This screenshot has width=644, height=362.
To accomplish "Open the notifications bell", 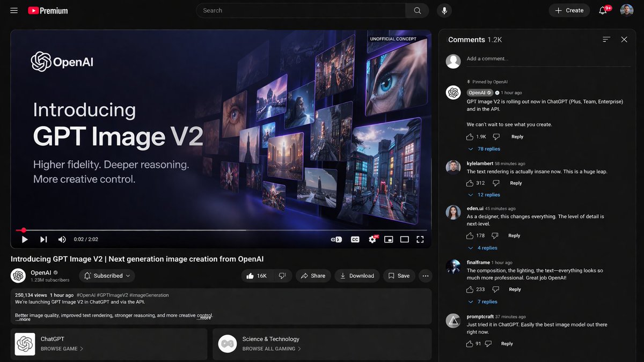I will click(603, 10).
